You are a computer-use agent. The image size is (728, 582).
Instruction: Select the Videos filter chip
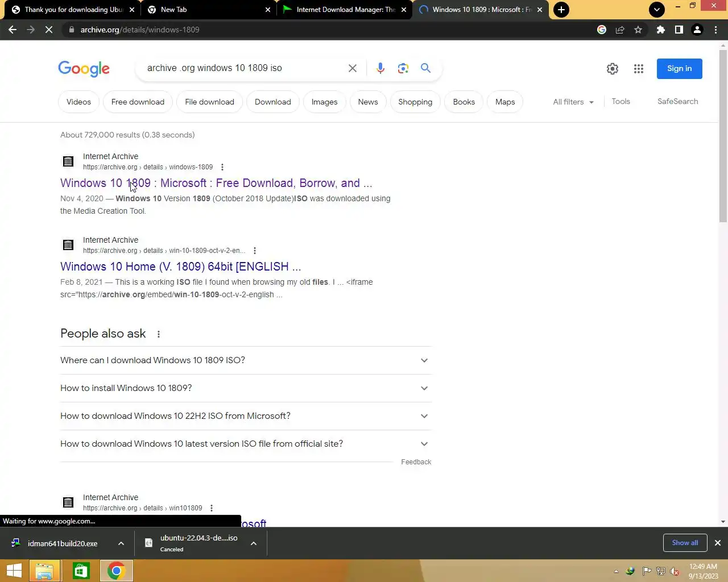[x=78, y=102]
